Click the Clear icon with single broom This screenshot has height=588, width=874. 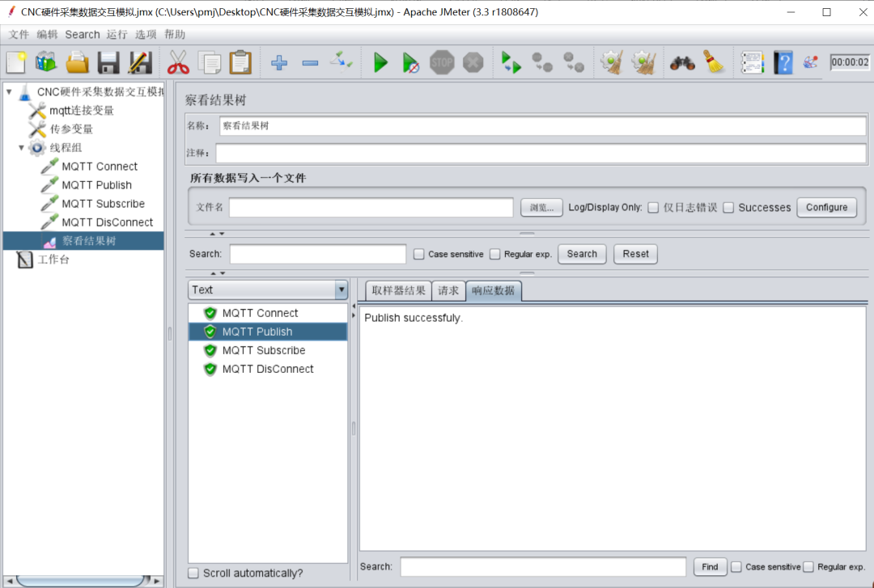tap(612, 62)
